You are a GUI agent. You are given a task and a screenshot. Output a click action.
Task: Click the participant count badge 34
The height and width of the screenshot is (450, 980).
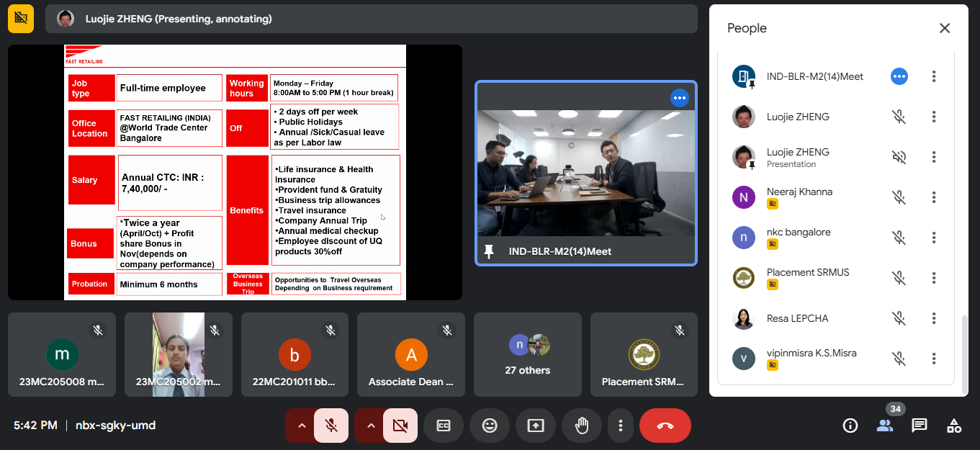point(895,409)
